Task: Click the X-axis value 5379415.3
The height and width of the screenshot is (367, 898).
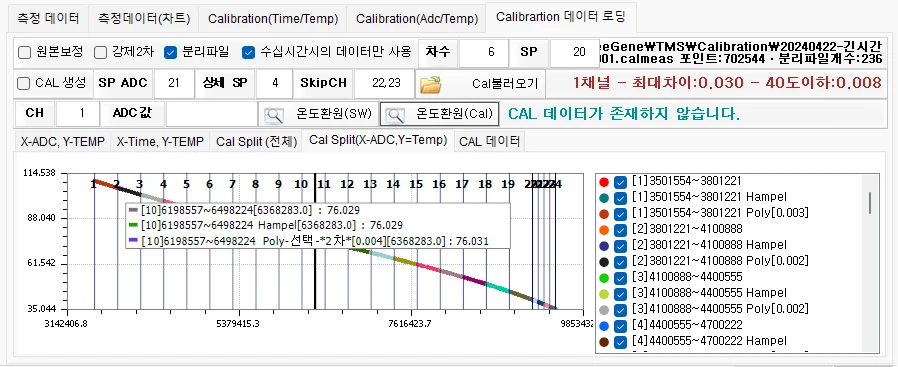Action: [x=238, y=323]
